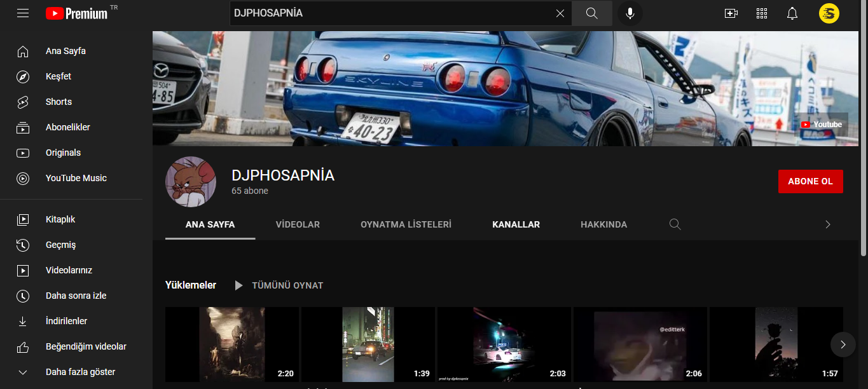
Task: Clear the search box with X
Action: point(560,13)
